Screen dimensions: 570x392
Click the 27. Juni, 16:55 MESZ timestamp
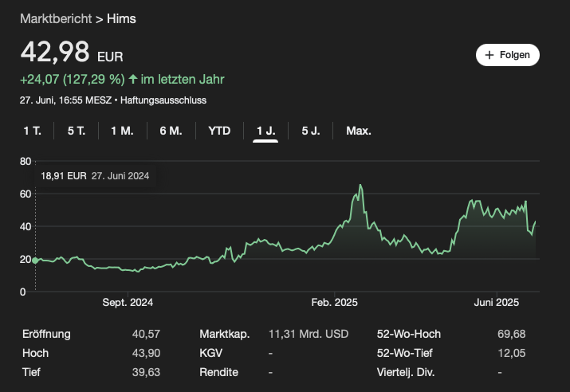pyautogui.click(x=66, y=100)
